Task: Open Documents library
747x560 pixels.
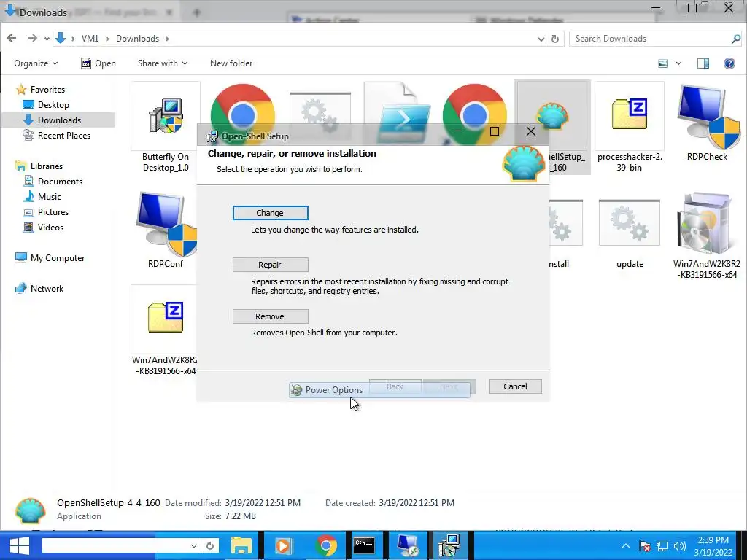Action: [x=60, y=182]
